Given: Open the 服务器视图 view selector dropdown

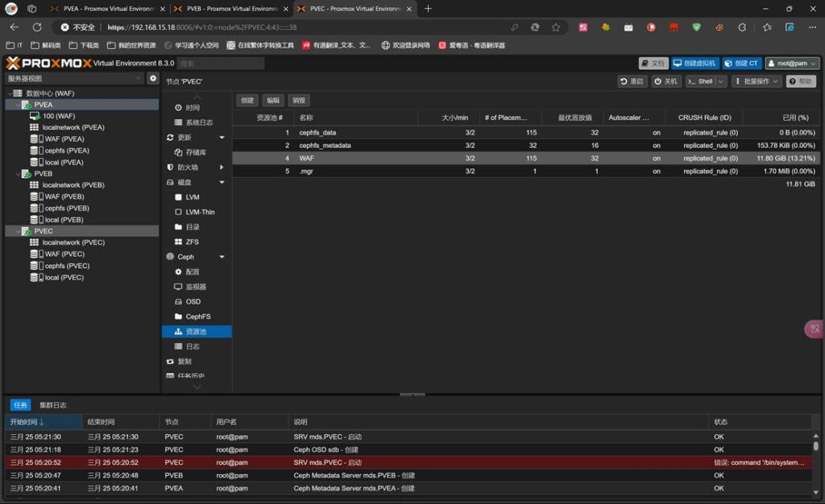Looking at the screenshot, I should click(x=74, y=78).
